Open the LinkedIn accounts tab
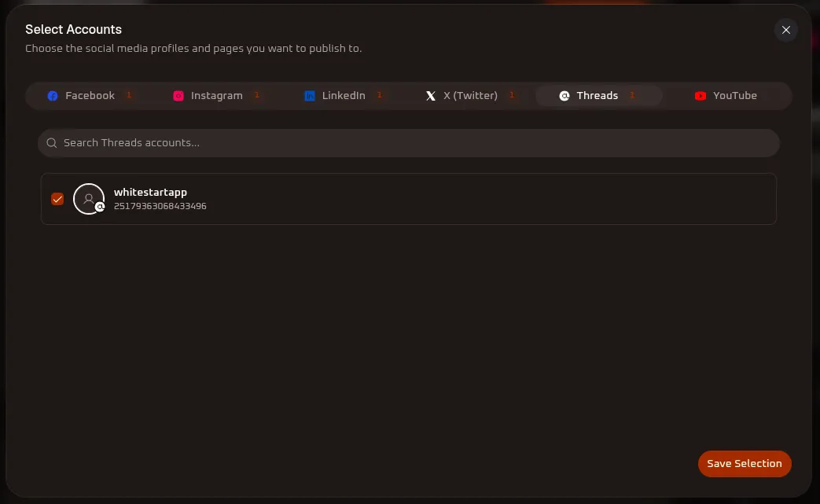This screenshot has height=504, width=820. pyautogui.click(x=343, y=96)
